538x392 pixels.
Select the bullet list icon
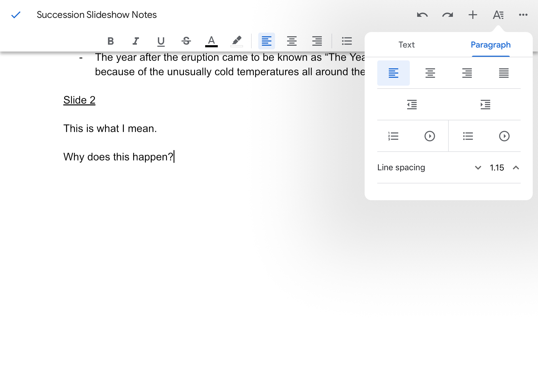[x=347, y=40]
